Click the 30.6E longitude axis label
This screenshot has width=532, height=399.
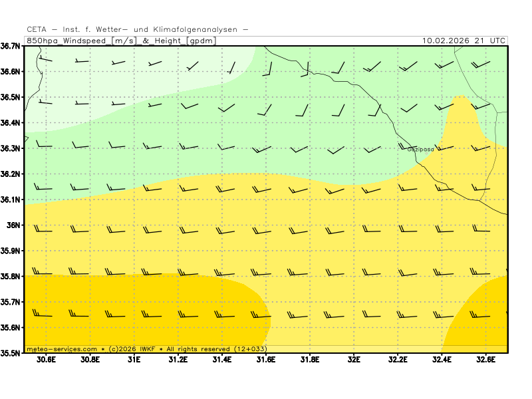click(46, 360)
